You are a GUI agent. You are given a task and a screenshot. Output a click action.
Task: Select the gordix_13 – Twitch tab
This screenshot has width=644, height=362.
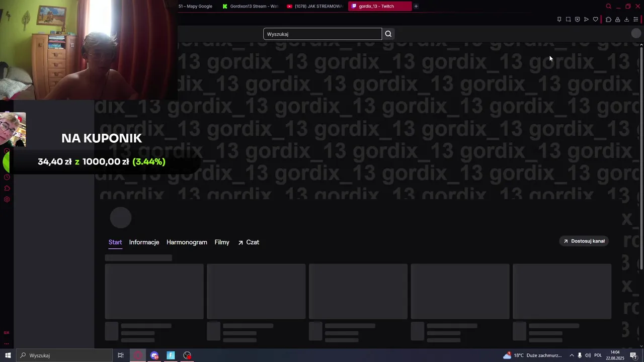[380, 6]
